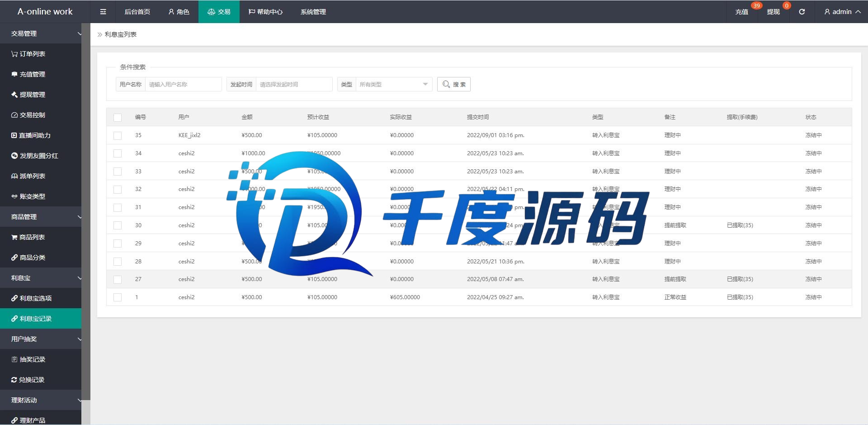Screen dimensions: 868x425
Task: Check the row 29 checkbox
Action: click(x=118, y=244)
